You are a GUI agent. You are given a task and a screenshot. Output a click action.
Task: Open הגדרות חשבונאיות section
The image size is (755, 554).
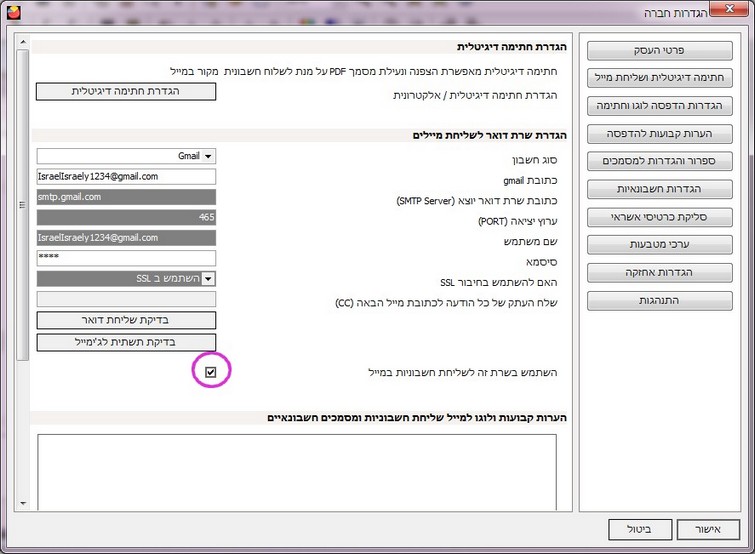coord(660,189)
